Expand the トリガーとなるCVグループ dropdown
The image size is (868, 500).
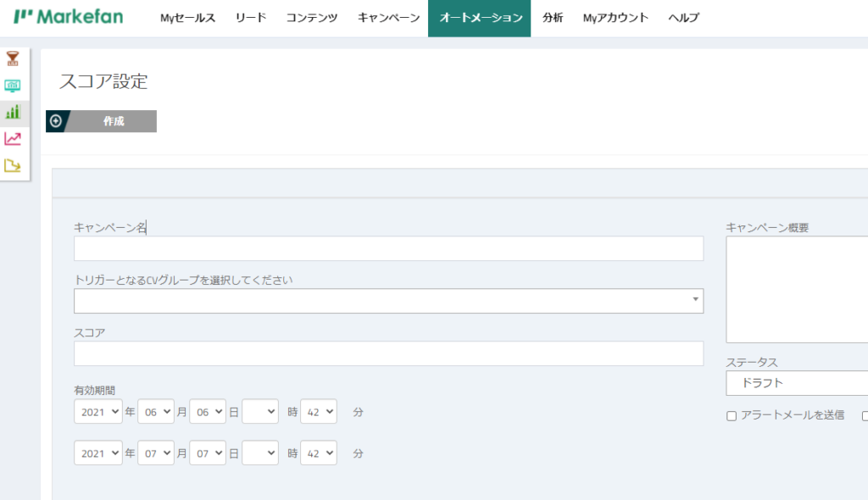click(388, 301)
